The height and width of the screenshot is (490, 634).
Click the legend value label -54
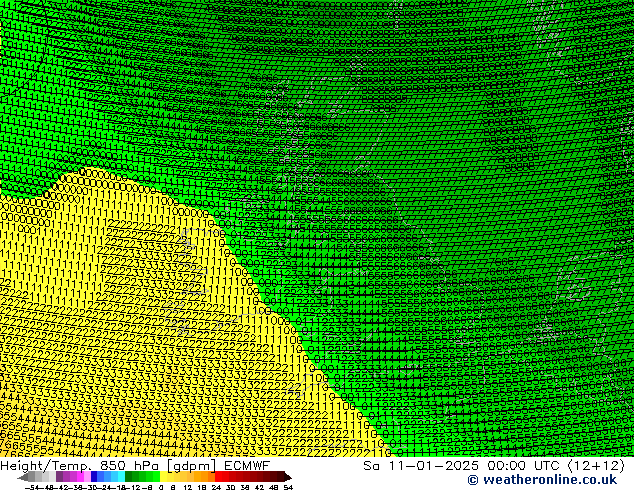pyautogui.click(x=33, y=488)
